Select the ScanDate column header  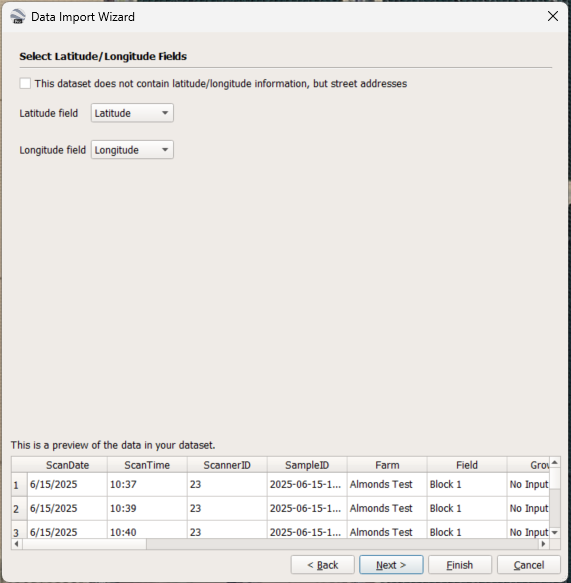click(x=67, y=465)
